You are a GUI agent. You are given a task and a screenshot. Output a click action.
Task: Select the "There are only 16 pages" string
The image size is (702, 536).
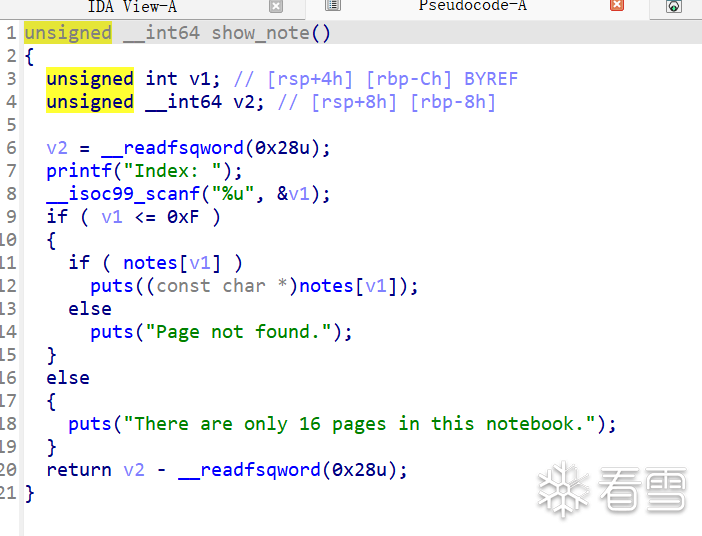click(x=360, y=424)
